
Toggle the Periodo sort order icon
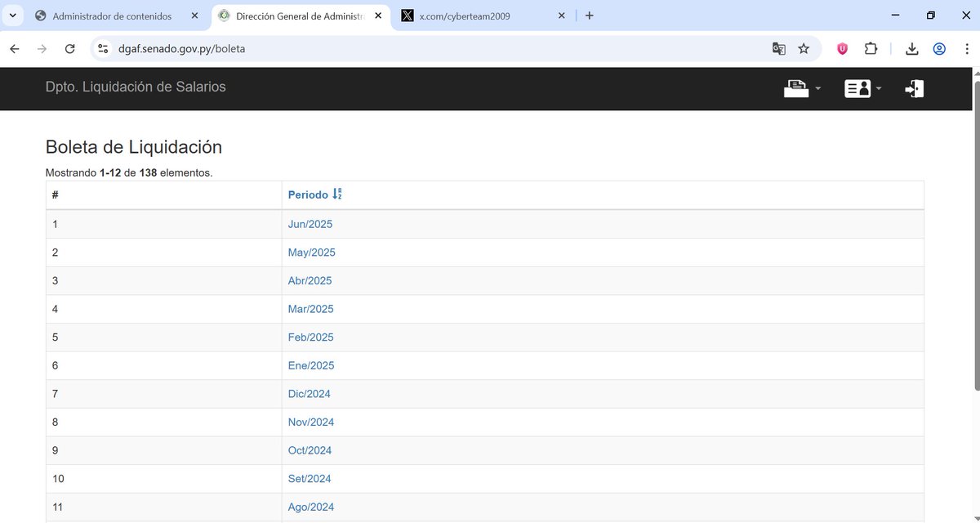[x=337, y=194]
